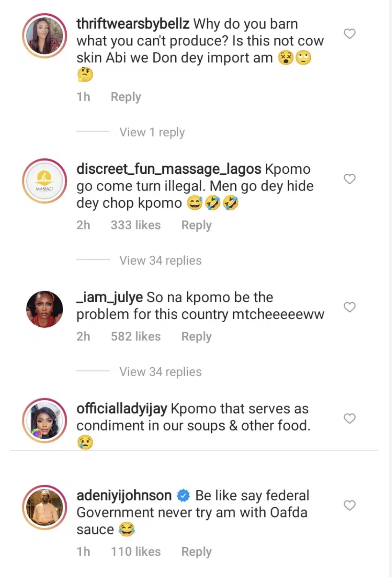Reply to thriftwearsbybellz's comment
The image size is (392, 577).
pyautogui.click(x=126, y=97)
